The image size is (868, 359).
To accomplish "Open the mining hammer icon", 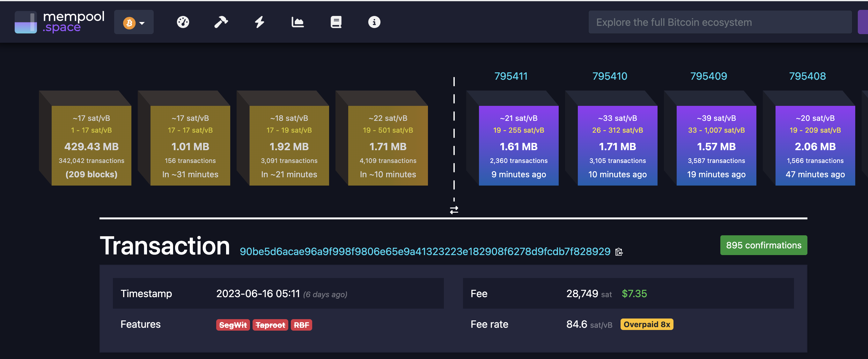I will [x=221, y=22].
